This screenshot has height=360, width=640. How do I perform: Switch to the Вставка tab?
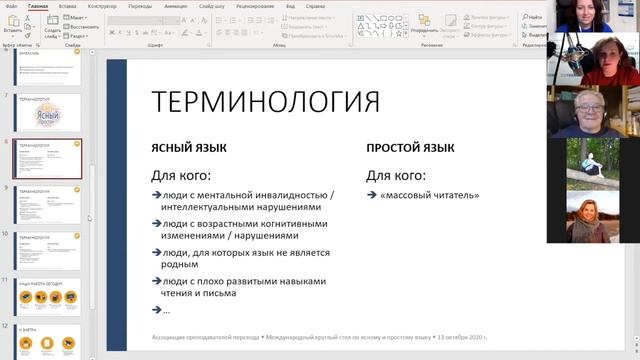(x=67, y=6)
